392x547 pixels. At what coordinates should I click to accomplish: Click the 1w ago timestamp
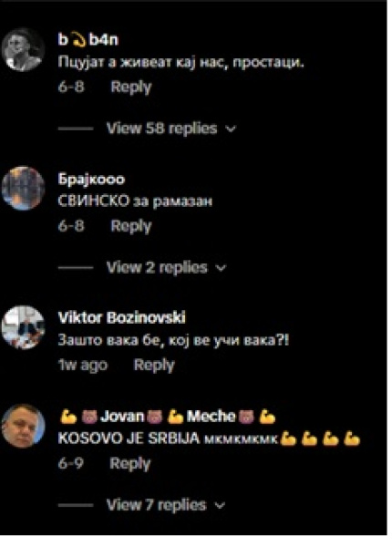coord(83,366)
